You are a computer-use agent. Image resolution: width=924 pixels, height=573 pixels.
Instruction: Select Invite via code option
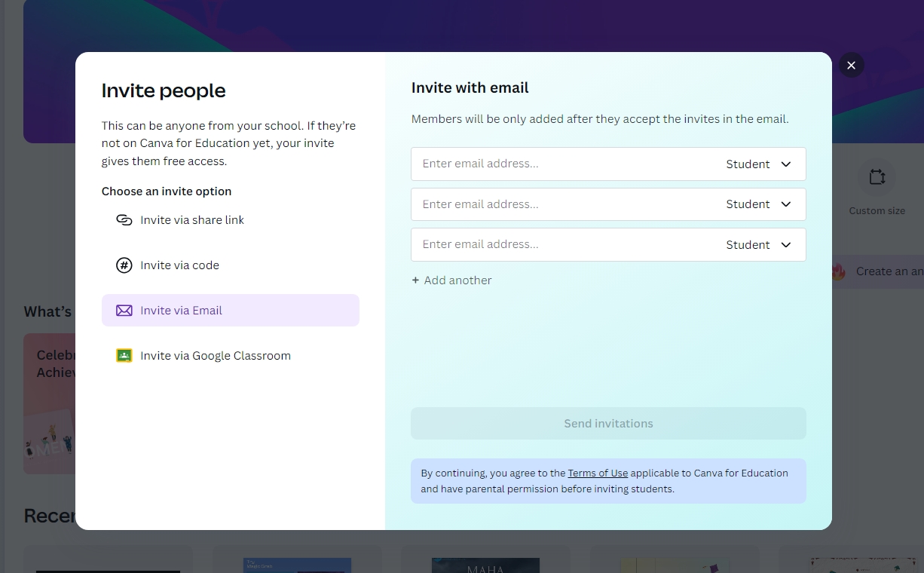[x=179, y=265]
